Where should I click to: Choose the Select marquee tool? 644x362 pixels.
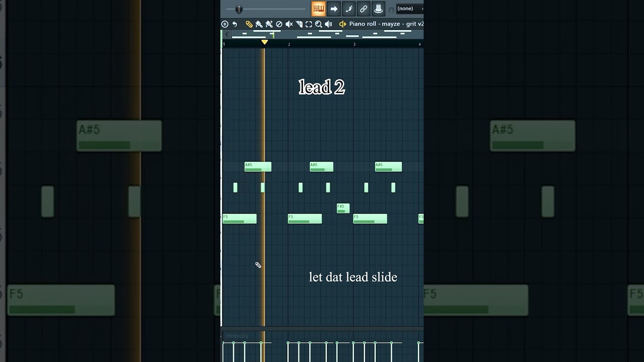point(308,24)
